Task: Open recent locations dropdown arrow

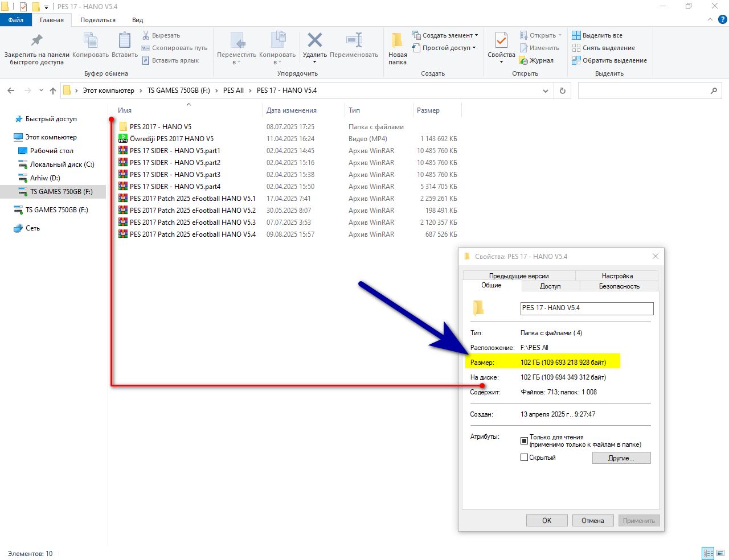Action: coord(41,90)
